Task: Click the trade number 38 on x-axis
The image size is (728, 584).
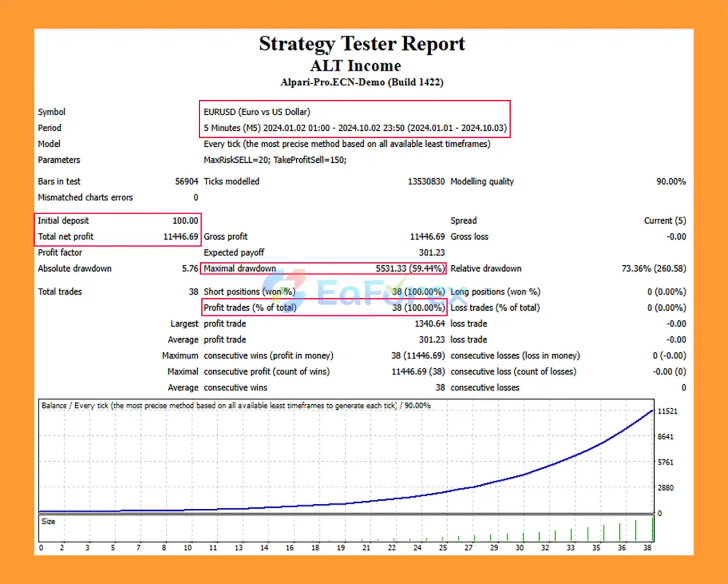Action: pos(647,548)
